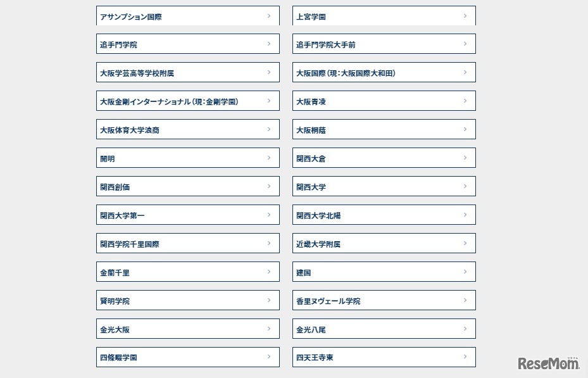Screen dimensions: 588x378
Task: Open the 大阪桐蔭 school entry
Action: [384, 130]
